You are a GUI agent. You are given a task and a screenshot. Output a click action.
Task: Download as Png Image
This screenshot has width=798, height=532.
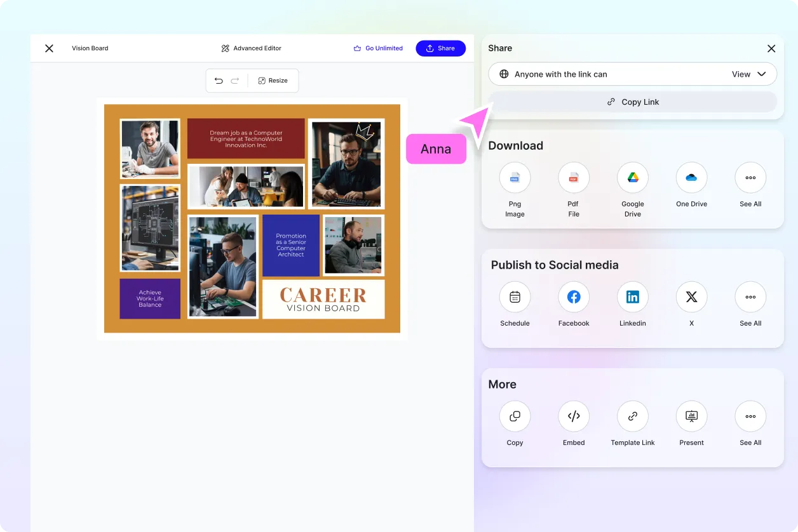[515, 178]
